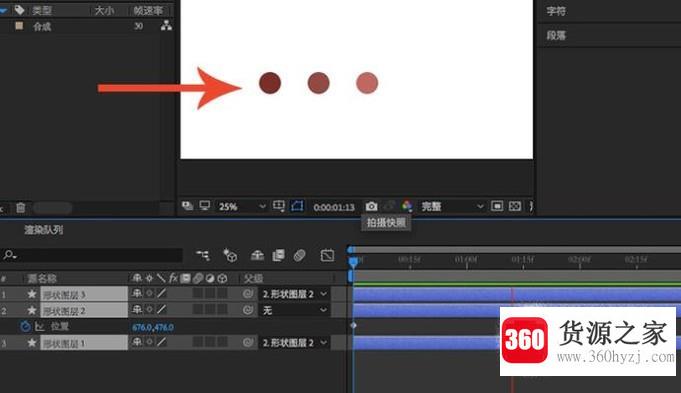Viewport: 681px width, 393px height.
Task: Click the 676.0,476.0 position value
Action: click(x=153, y=327)
